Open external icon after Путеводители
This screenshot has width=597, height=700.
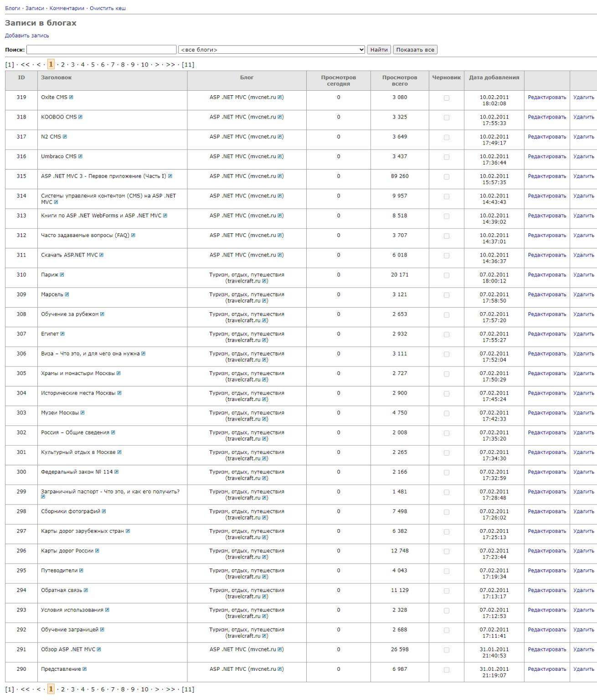[81, 571]
